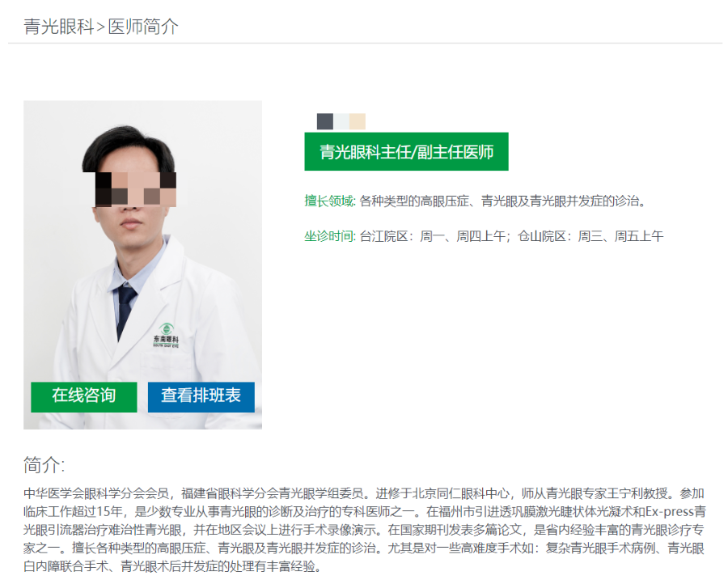This screenshot has width=728, height=584.
Task: Click the 简介 section heading
Action: tap(44, 465)
